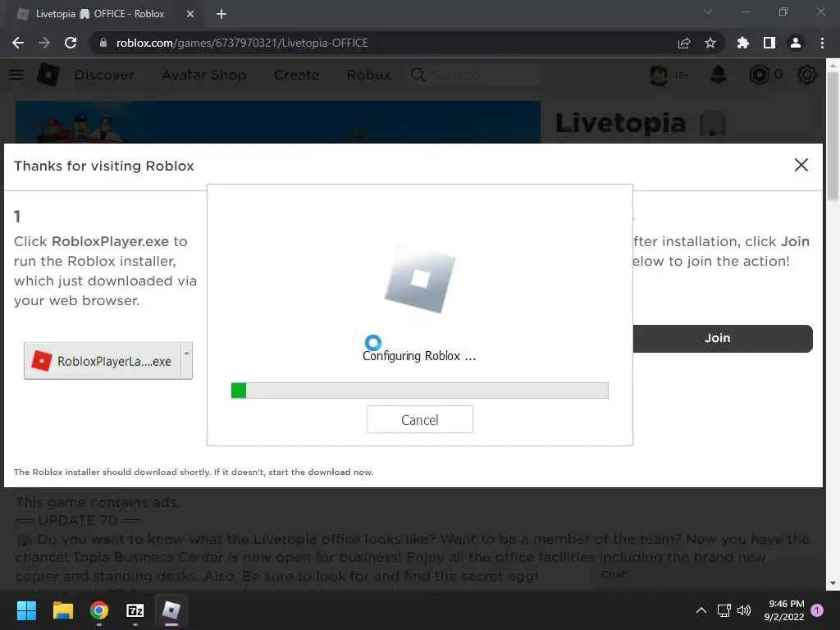Image resolution: width=840 pixels, height=630 pixels.
Task: Show hidden system tray icons
Action: [x=701, y=610]
